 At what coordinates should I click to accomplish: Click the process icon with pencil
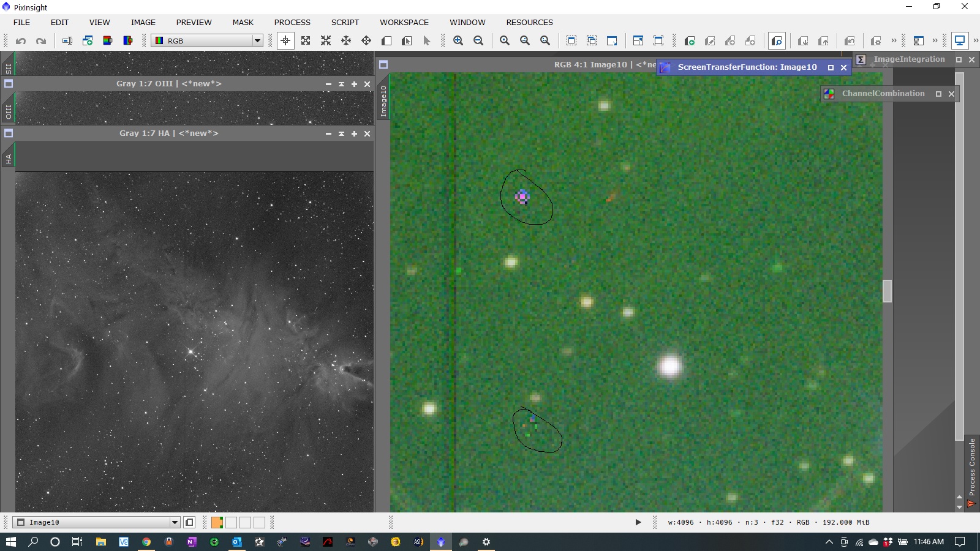pyautogui.click(x=710, y=41)
